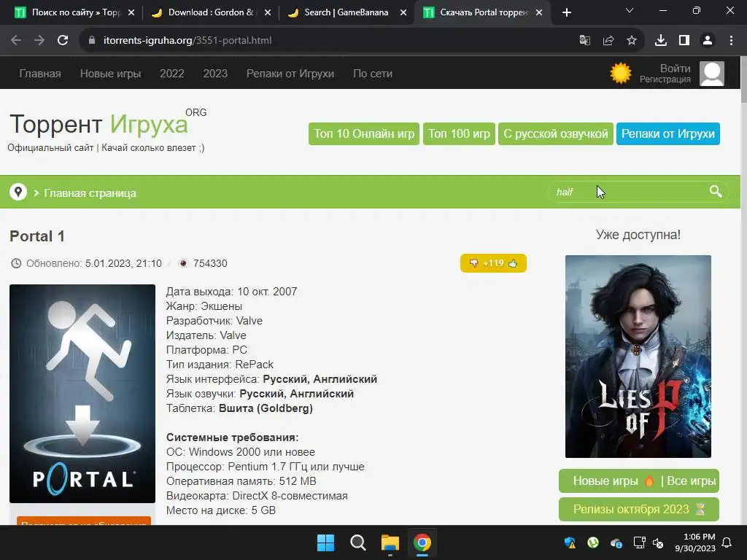Click blue 'Репаки от Игрухи' button
Screen dimensions: 747x560
click(x=668, y=134)
